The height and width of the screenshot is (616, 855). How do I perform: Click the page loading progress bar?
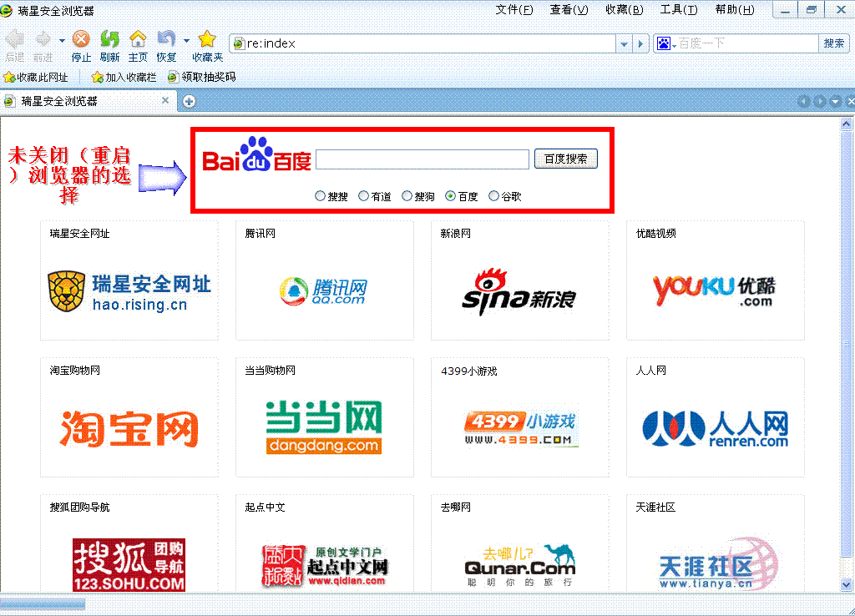tap(43, 604)
